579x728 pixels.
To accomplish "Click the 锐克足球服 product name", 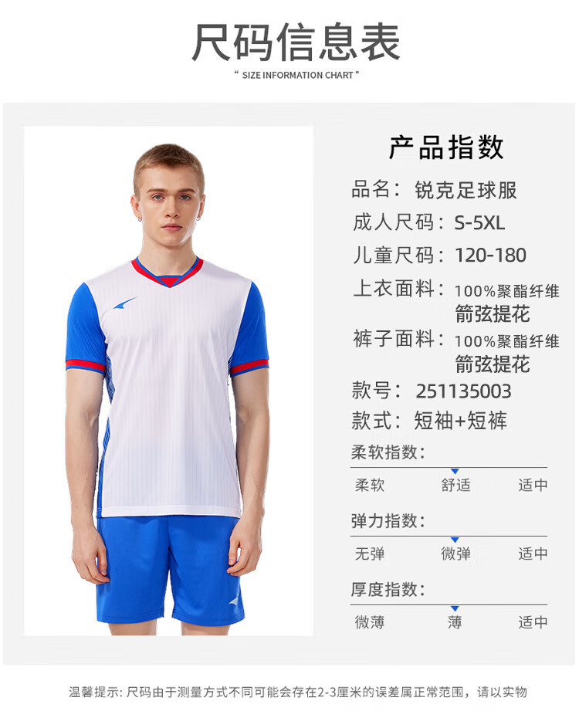I will pos(466,191).
